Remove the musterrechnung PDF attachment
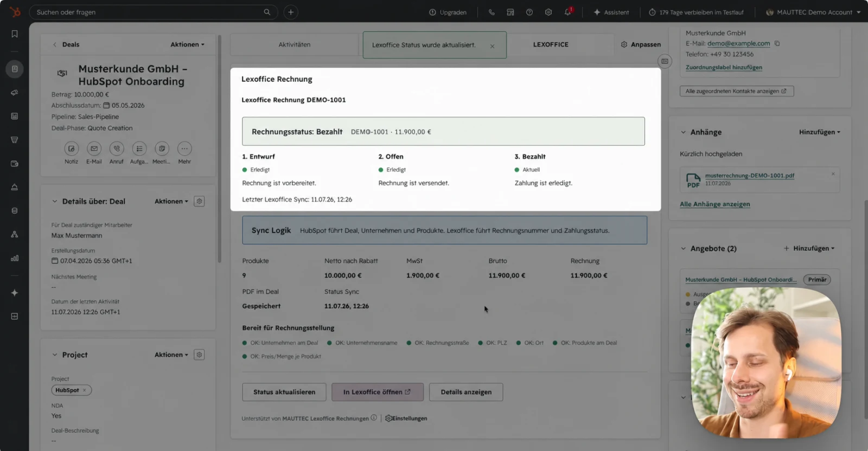 [x=833, y=174]
